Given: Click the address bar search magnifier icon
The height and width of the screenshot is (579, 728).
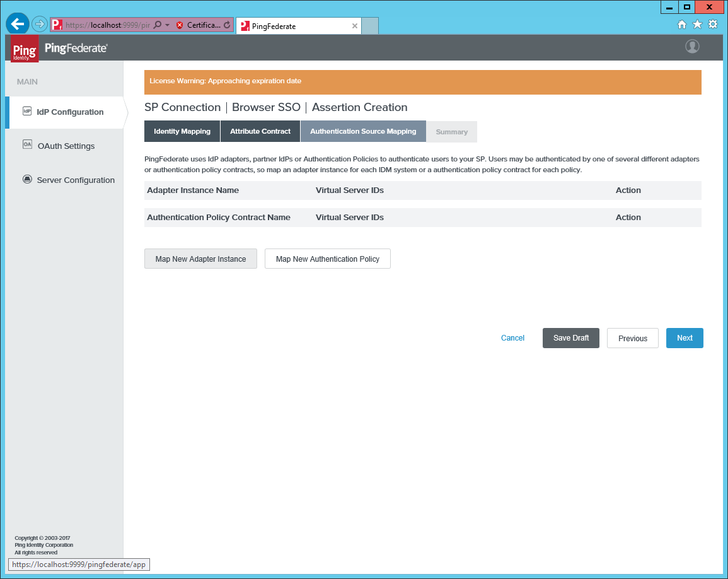Looking at the screenshot, I should pyautogui.click(x=158, y=25).
